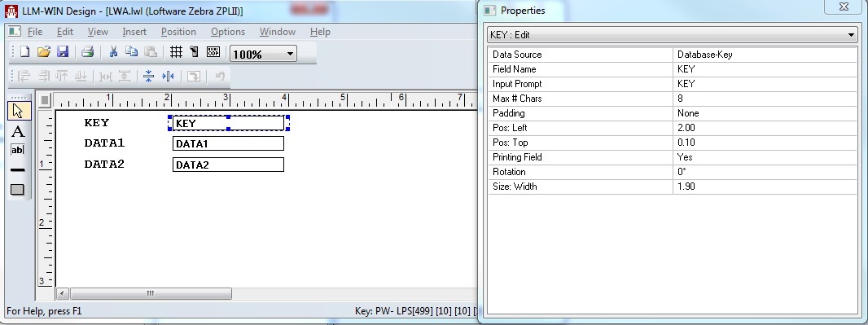Image resolution: width=868 pixels, height=325 pixels.
Task: Click the ODP on-demand print icon
Action: click(213, 52)
